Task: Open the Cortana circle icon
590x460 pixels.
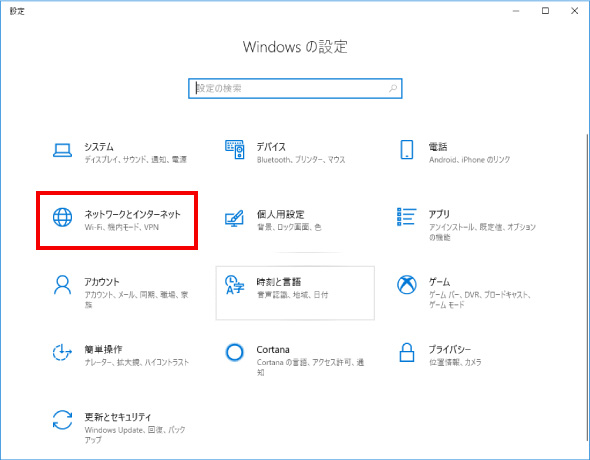Action: tap(234, 352)
